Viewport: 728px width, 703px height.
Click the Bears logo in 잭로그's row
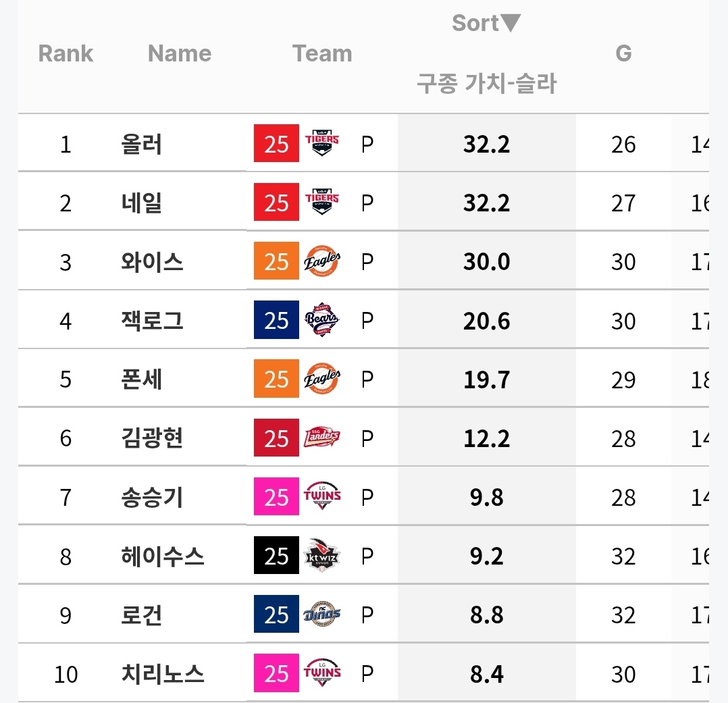tap(322, 320)
